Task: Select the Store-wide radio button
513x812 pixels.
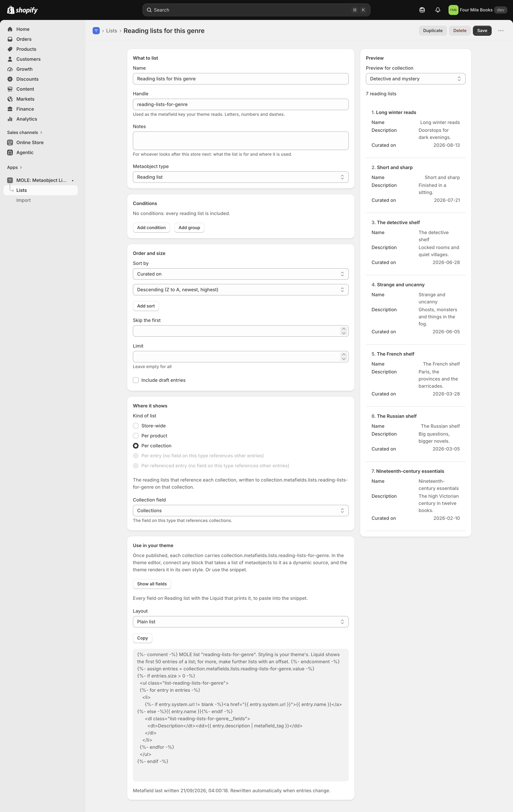Action: (136, 426)
